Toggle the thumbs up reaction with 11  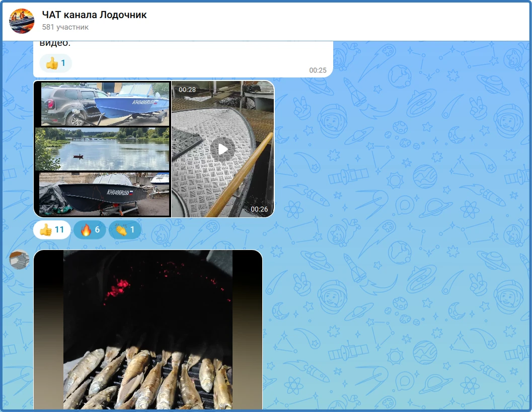point(52,229)
